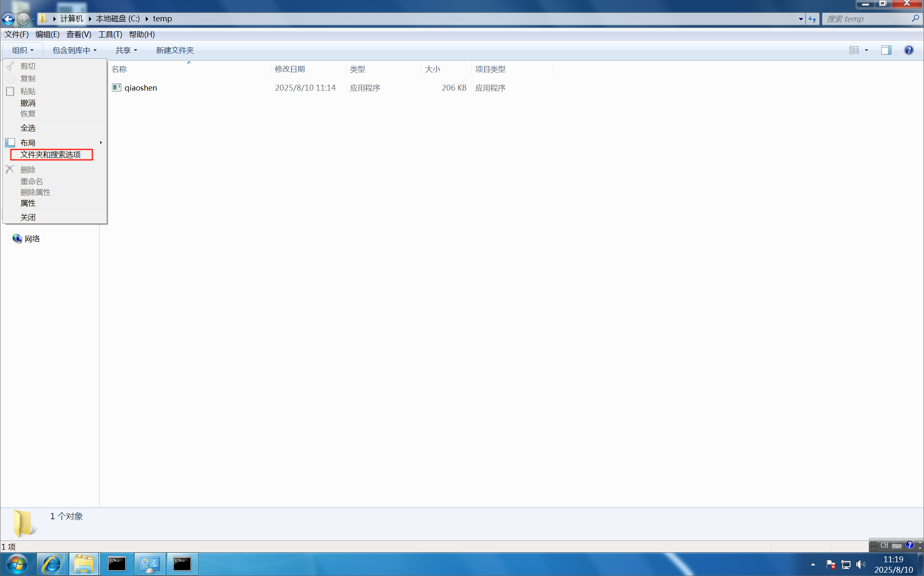This screenshot has height=576, width=924.
Task: Click the refresh icon beside address bar
Action: (812, 19)
